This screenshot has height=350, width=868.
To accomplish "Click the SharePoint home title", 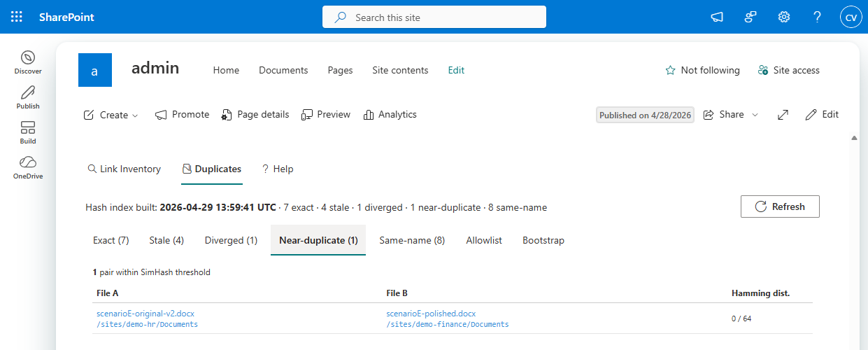I will pyautogui.click(x=66, y=17).
